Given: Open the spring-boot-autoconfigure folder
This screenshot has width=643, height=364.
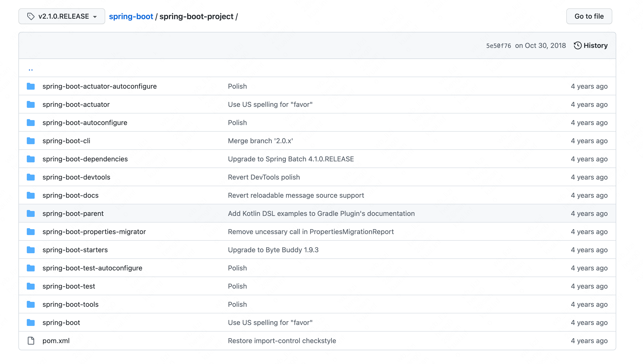Looking at the screenshot, I should (85, 123).
